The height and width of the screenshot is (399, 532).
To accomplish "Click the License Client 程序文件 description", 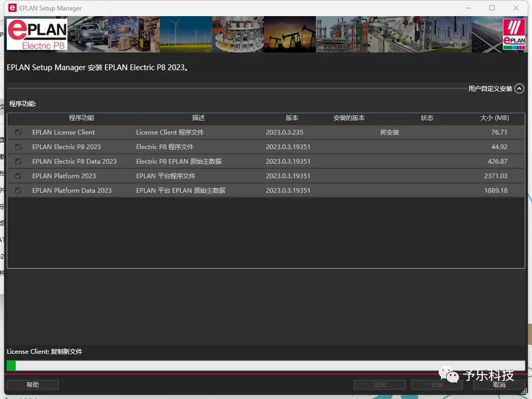I will pyautogui.click(x=170, y=132).
